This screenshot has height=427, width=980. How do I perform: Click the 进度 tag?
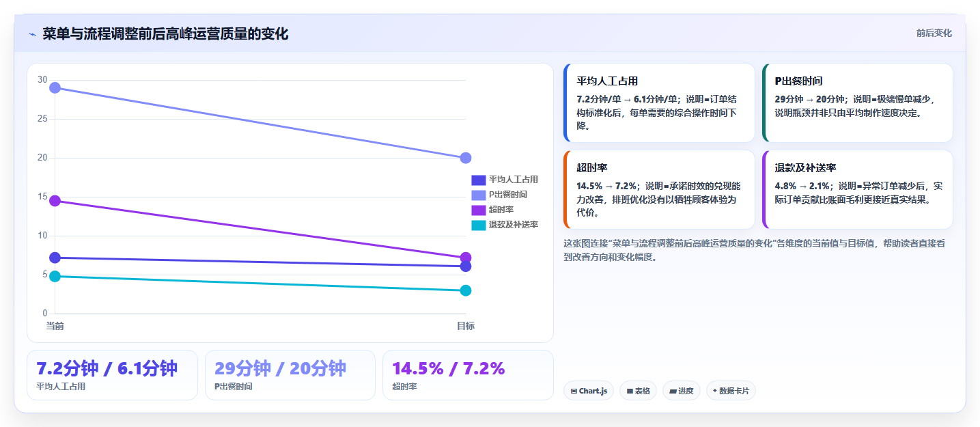[682, 391]
